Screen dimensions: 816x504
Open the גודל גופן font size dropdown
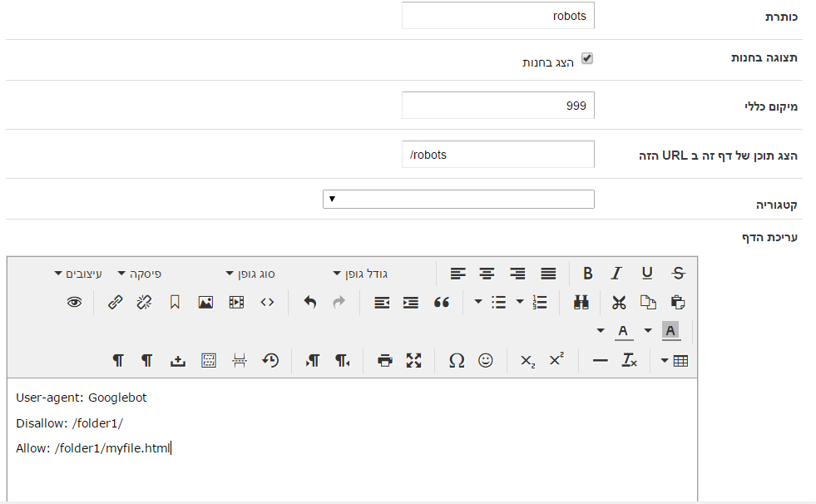(x=360, y=274)
